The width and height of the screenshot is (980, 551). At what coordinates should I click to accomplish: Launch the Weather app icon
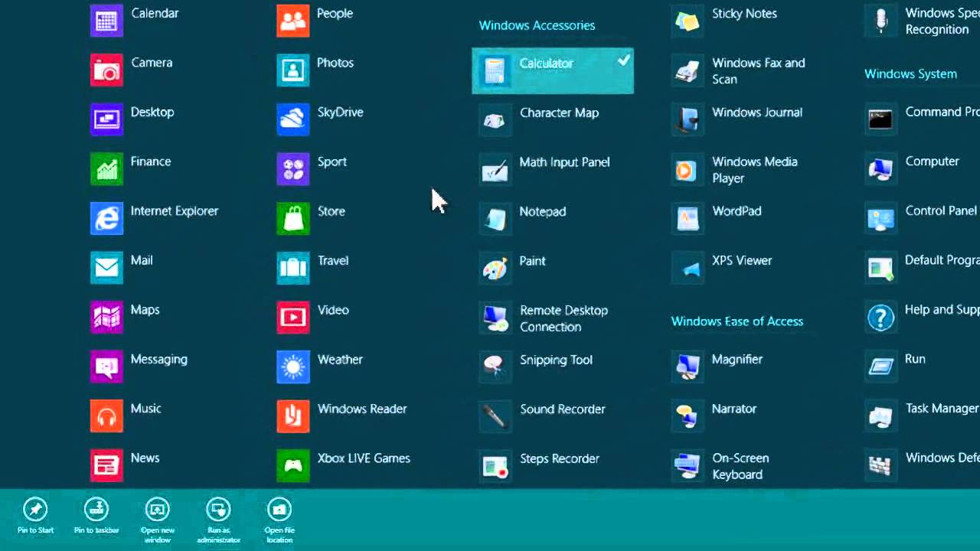[293, 367]
